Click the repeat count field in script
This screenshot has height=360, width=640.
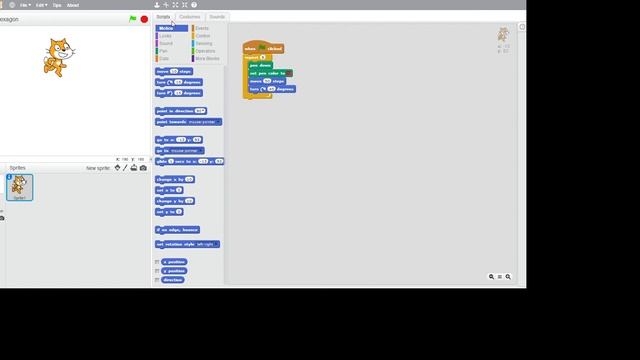pos(263,58)
